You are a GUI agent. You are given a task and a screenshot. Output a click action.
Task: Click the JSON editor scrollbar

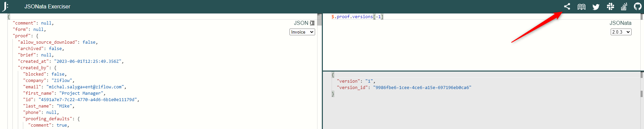[x=319, y=71]
